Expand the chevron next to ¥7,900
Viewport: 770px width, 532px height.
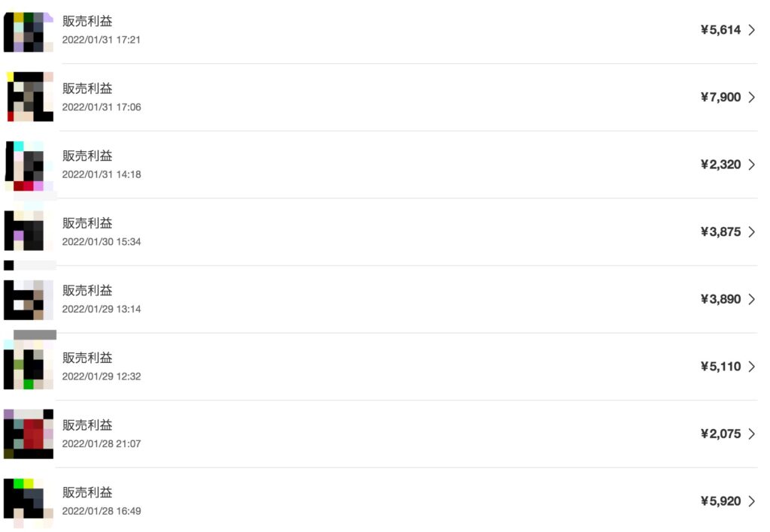click(x=751, y=97)
